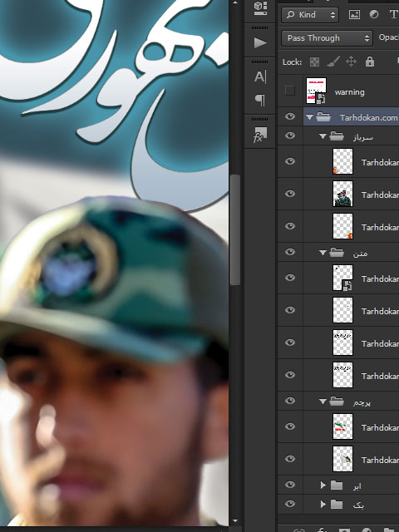Hide the soldiers photo layer
This screenshot has height=532, width=399.
[x=290, y=194]
